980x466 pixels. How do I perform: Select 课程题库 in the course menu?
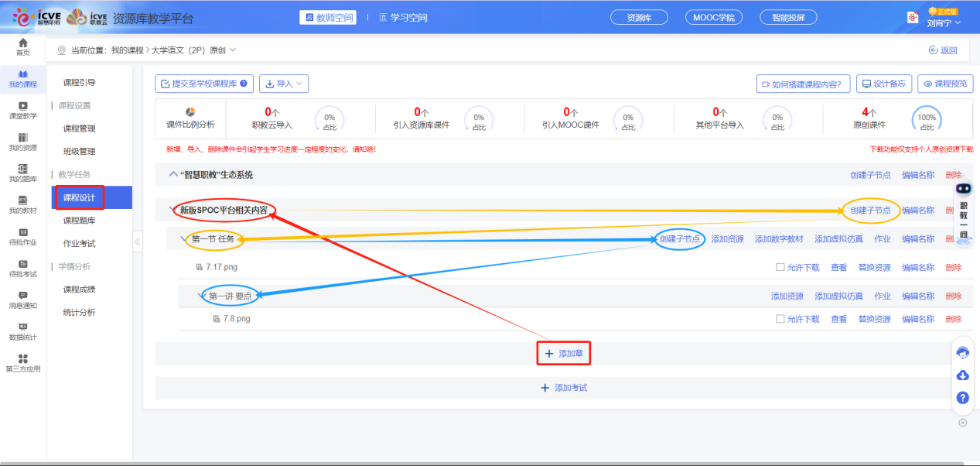pos(79,221)
